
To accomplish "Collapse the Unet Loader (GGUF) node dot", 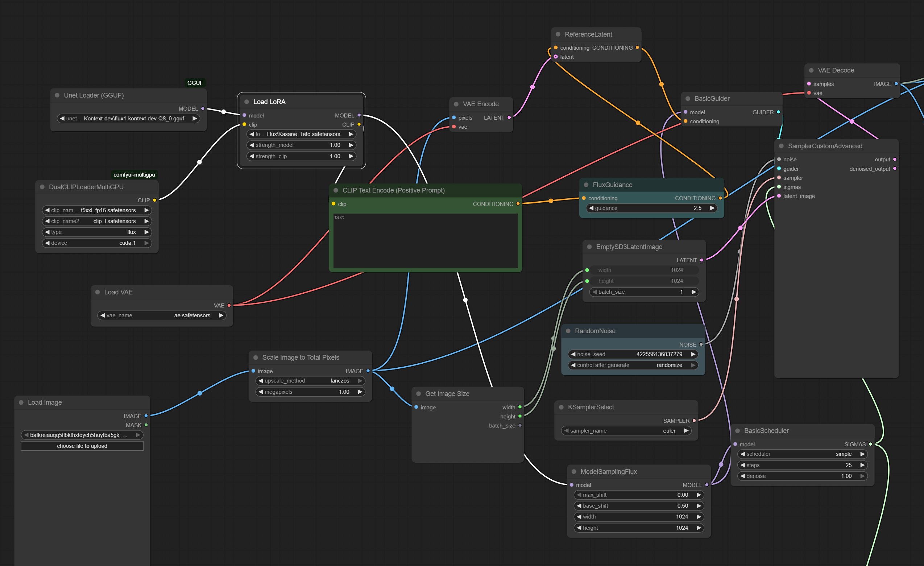I will point(57,95).
